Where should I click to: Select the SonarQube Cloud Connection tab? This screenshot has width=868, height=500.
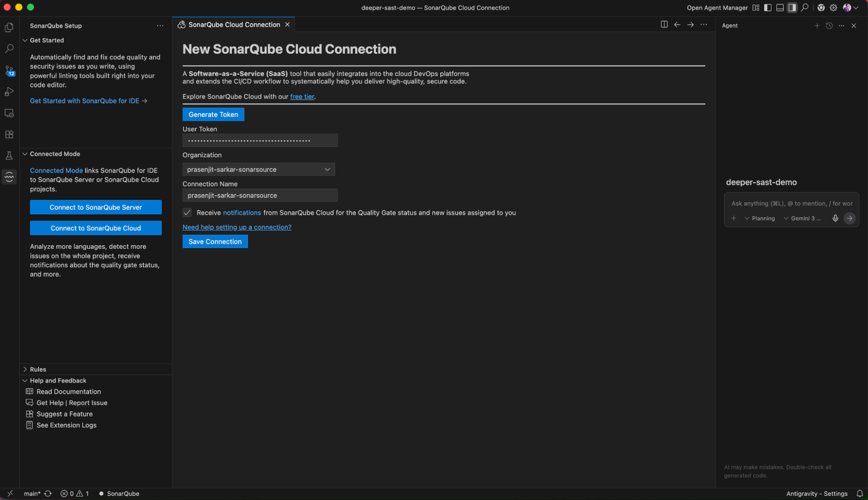click(x=234, y=25)
